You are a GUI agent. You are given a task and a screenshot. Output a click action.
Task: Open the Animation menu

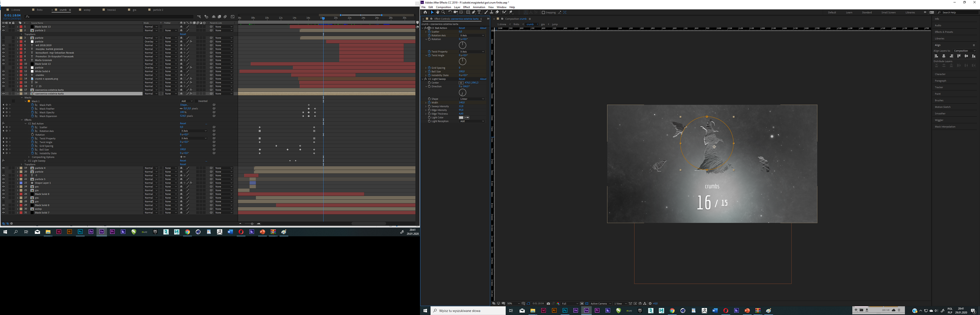(479, 7)
